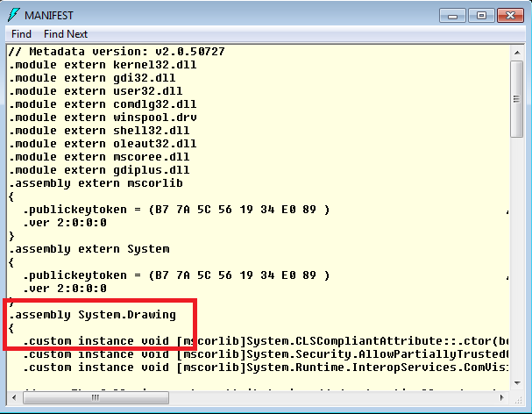Click the CLSCompliantAttribute custom instance line
Image resolution: width=532 pixels, height=414 pixels.
tap(263, 341)
